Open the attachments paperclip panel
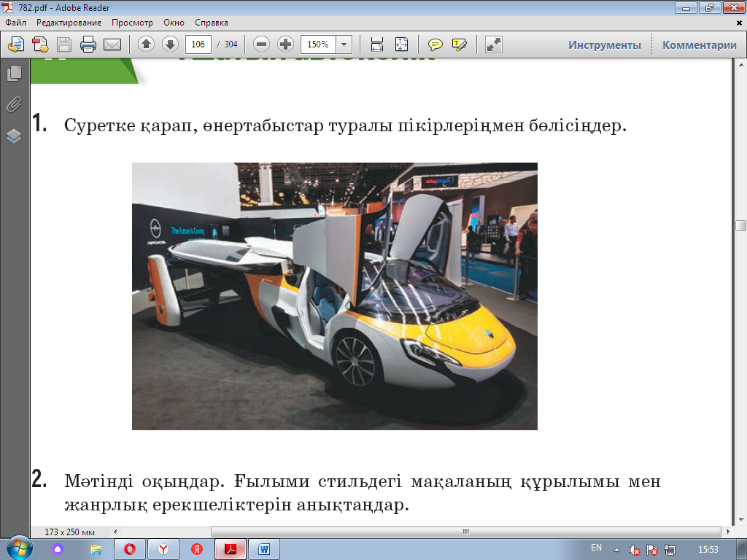The height and width of the screenshot is (560, 747). 14,104
